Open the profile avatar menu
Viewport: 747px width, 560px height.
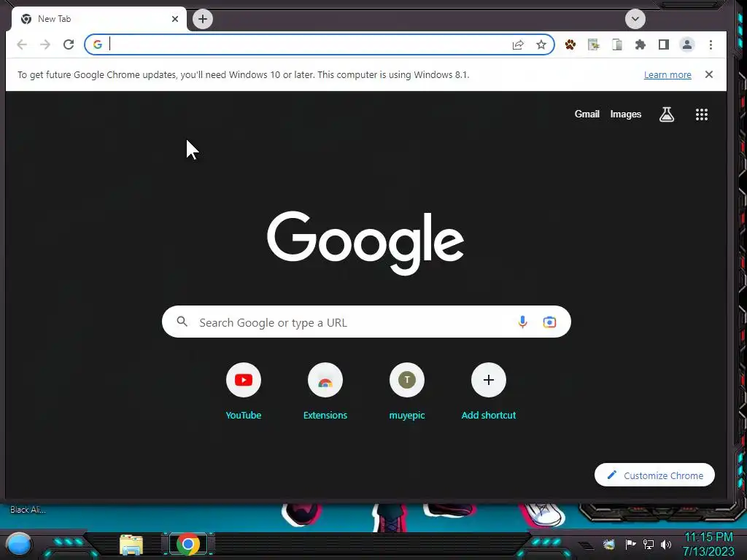coord(687,44)
